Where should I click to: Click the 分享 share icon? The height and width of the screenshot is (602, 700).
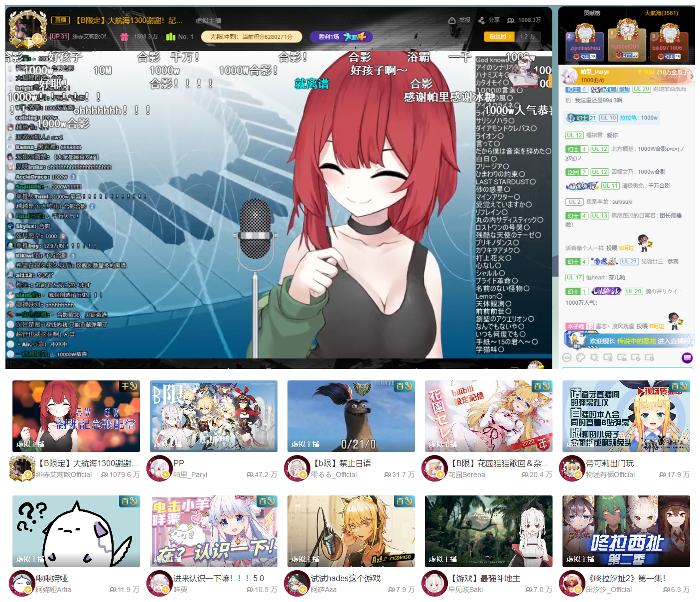[x=481, y=20]
